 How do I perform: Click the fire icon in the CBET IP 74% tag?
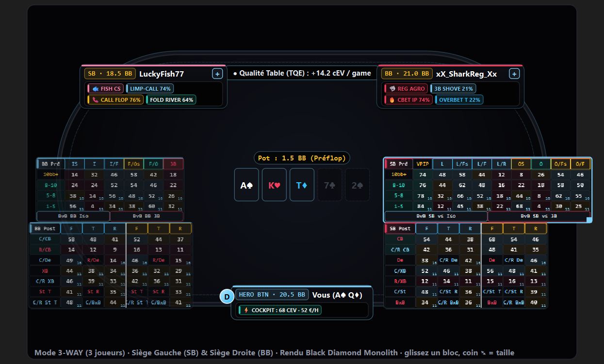click(392, 100)
